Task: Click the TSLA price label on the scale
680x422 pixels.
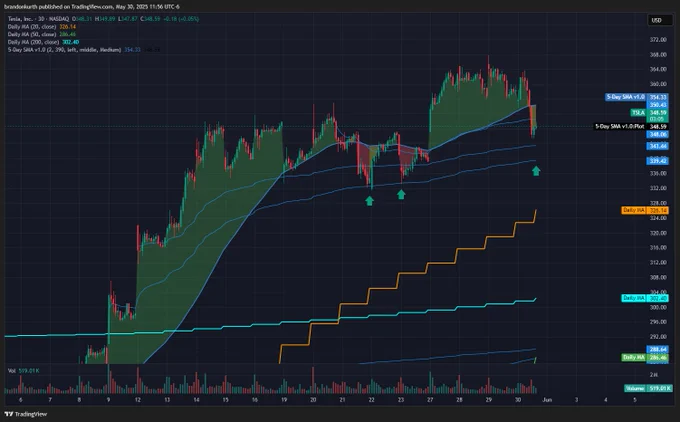Action: [649, 113]
